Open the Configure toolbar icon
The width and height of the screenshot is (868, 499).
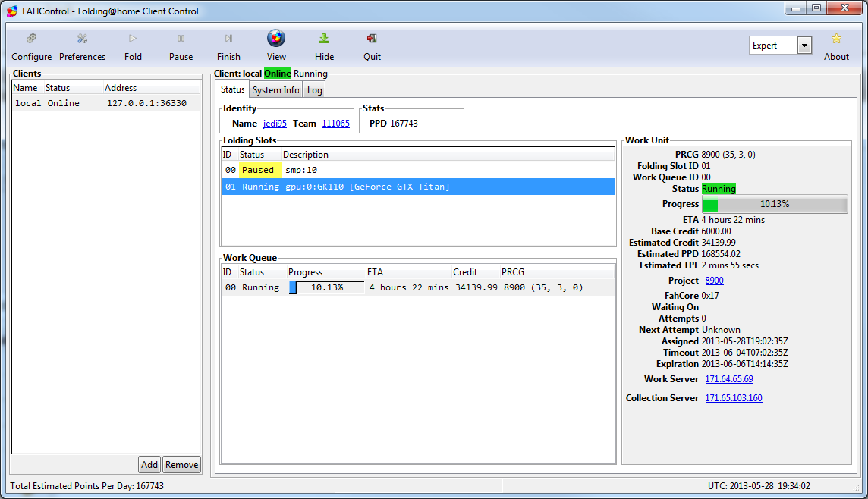pyautogui.click(x=31, y=39)
